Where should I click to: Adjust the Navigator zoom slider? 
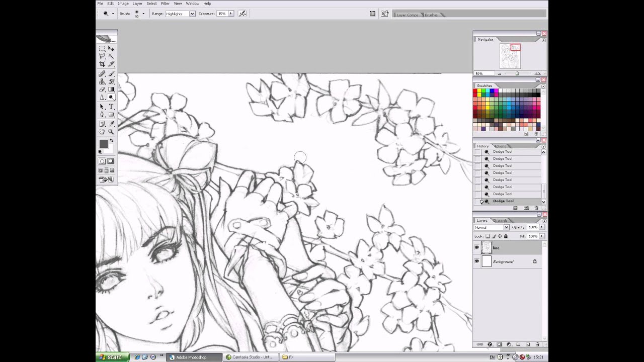click(517, 74)
